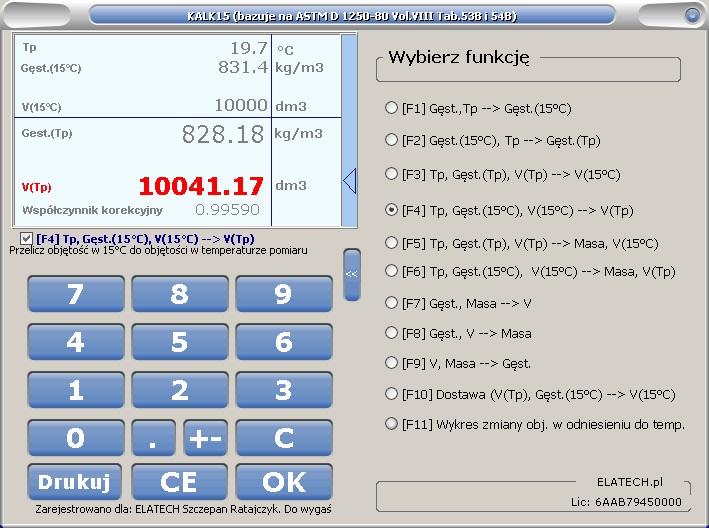709x528 pixels.
Task: Tap keypad digit 1
Action: point(76,390)
